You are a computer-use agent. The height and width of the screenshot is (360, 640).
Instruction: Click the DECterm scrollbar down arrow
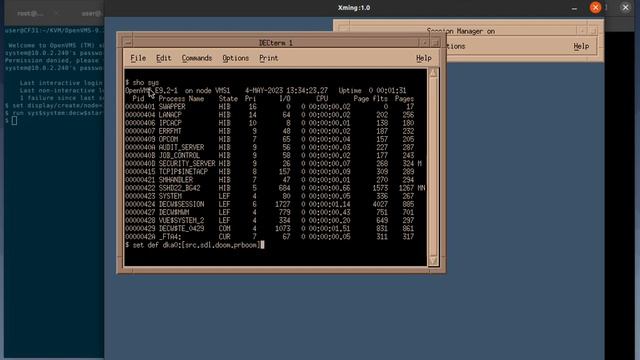click(433, 260)
